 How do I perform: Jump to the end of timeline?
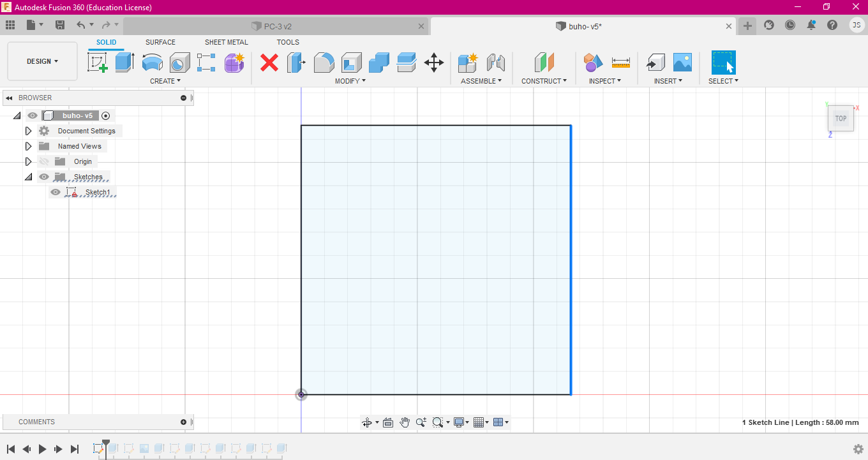[x=74, y=449]
